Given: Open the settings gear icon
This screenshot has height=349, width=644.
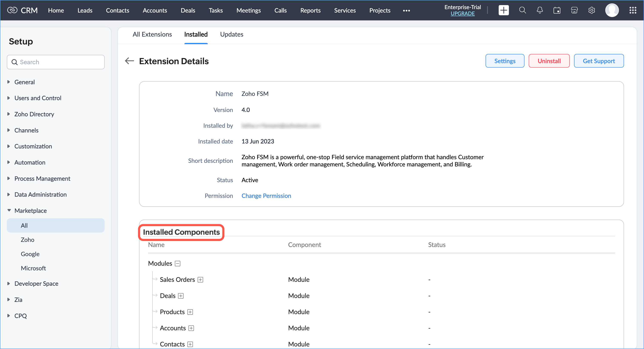Looking at the screenshot, I should pyautogui.click(x=591, y=10).
